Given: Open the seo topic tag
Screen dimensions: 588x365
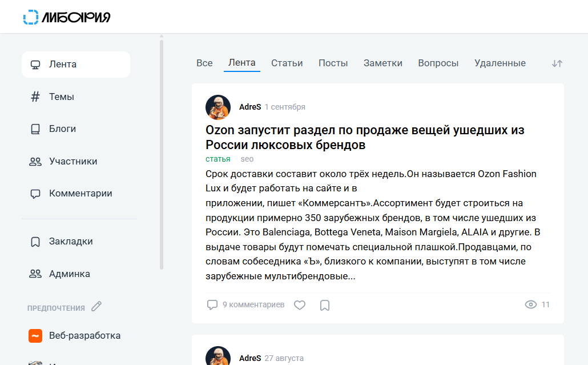Looking at the screenshot, I should (x=247, y=159).
